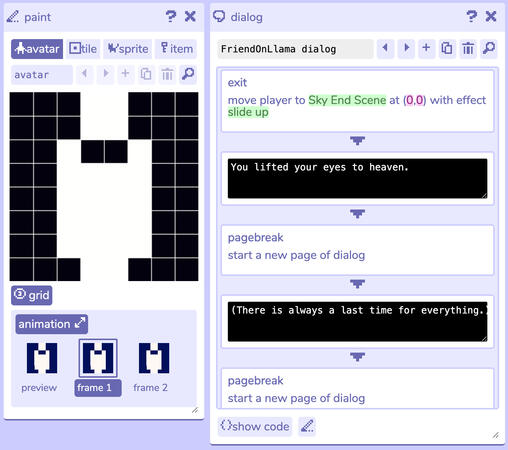Edit text 'There is always a last time'

(357, 321)
